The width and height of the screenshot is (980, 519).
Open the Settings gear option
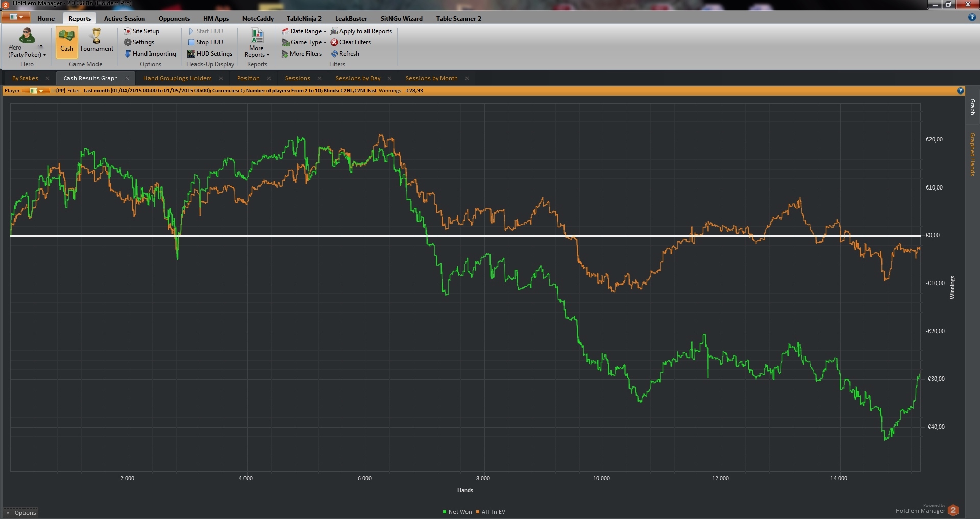tap(139, 42)
